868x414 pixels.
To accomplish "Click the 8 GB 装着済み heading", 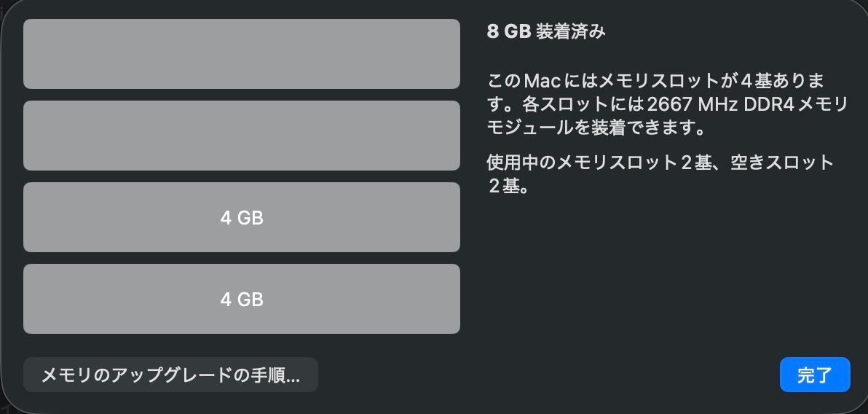I will 545,31.
